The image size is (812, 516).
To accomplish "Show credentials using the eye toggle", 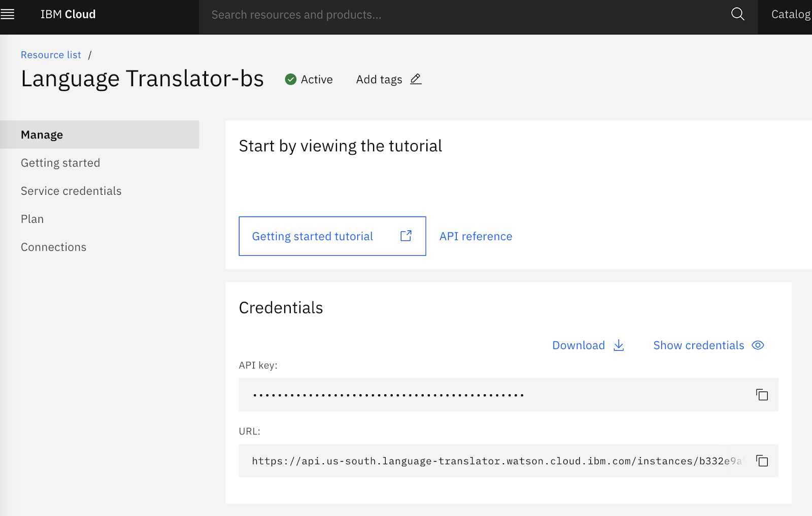I will click(757, 345).
